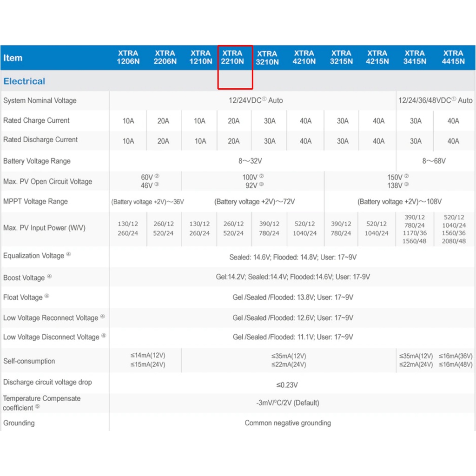
Task: Select the XTRA 2206N column header
Action: (165, 57)
